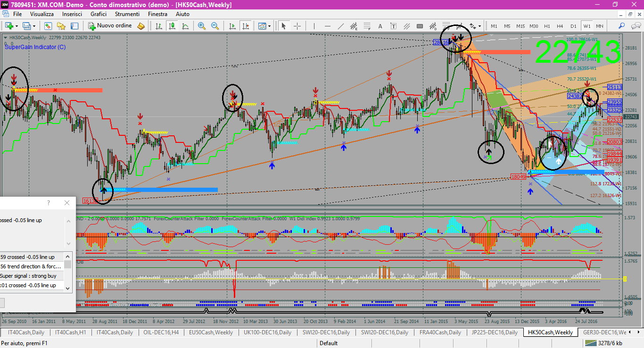Select the Fibonacci retracement tool

click(x=367, y=25)
